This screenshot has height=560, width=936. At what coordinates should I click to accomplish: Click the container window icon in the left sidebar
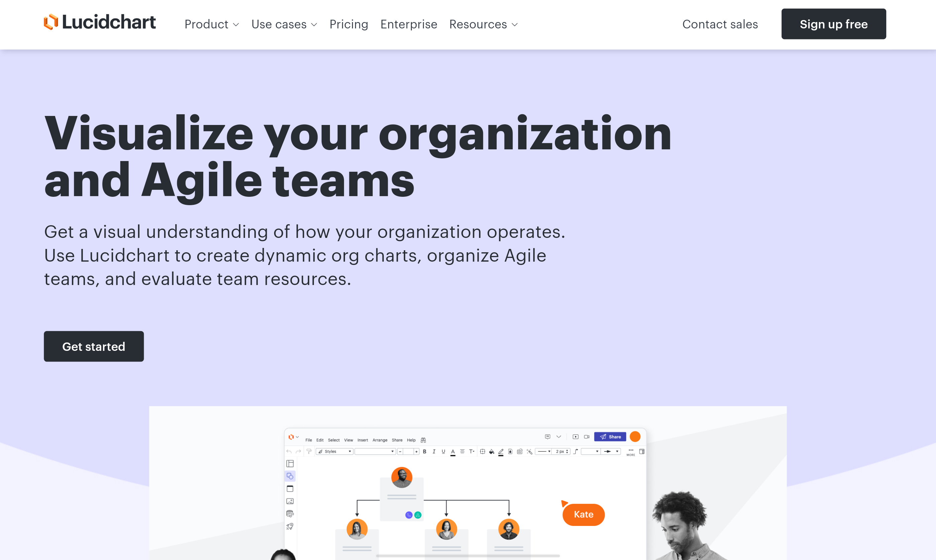click(290, 489)
